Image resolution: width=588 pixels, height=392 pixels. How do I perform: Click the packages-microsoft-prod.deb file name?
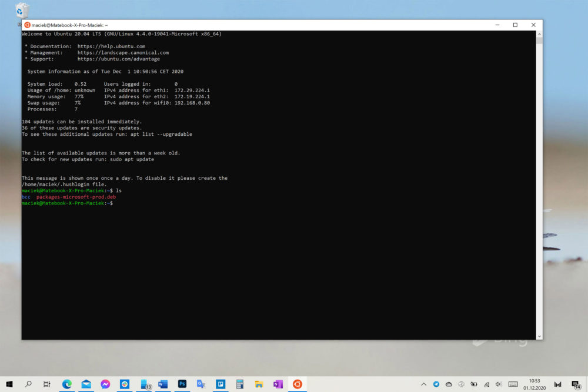76,197
